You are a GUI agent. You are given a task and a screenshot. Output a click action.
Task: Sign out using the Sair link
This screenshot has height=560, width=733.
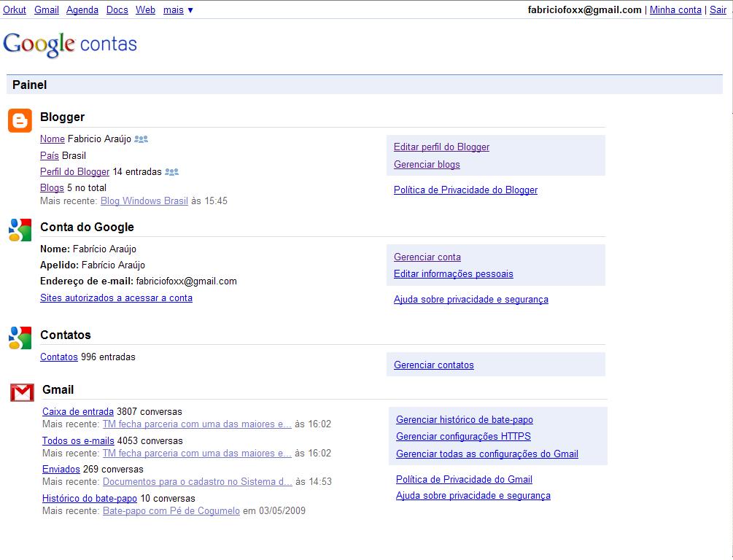point(718,9)
